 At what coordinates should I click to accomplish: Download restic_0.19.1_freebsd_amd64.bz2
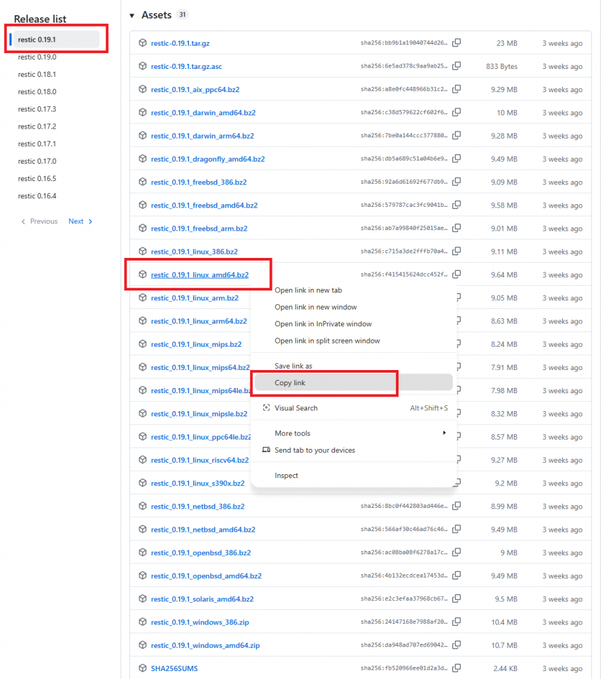click(x=204, y=205)
